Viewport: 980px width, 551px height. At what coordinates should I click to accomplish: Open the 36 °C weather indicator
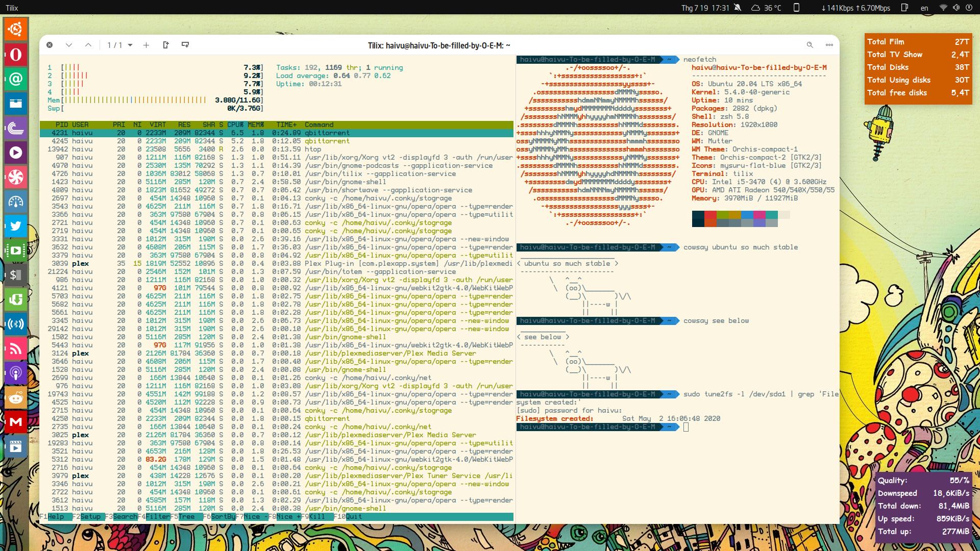click(766, 8)
